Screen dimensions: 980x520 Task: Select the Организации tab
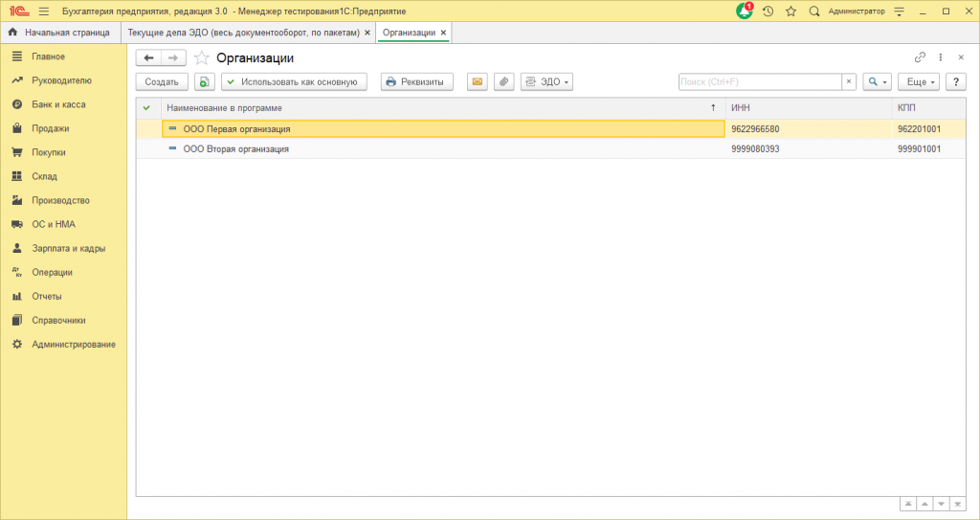click(409, 33)
